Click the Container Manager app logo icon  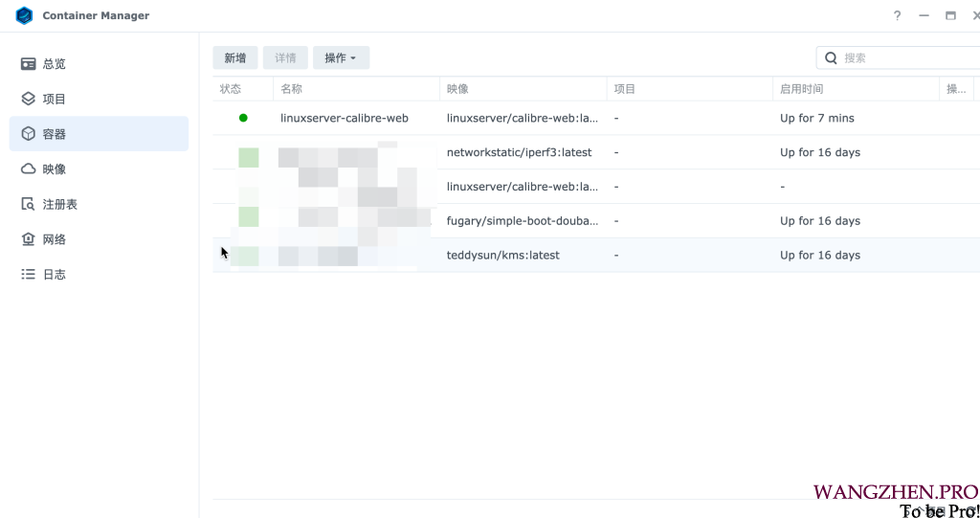(24, 15)
